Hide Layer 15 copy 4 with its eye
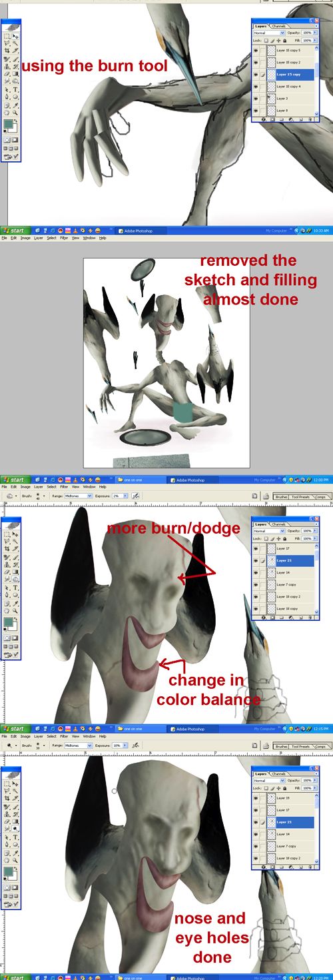 coord(256,87)
